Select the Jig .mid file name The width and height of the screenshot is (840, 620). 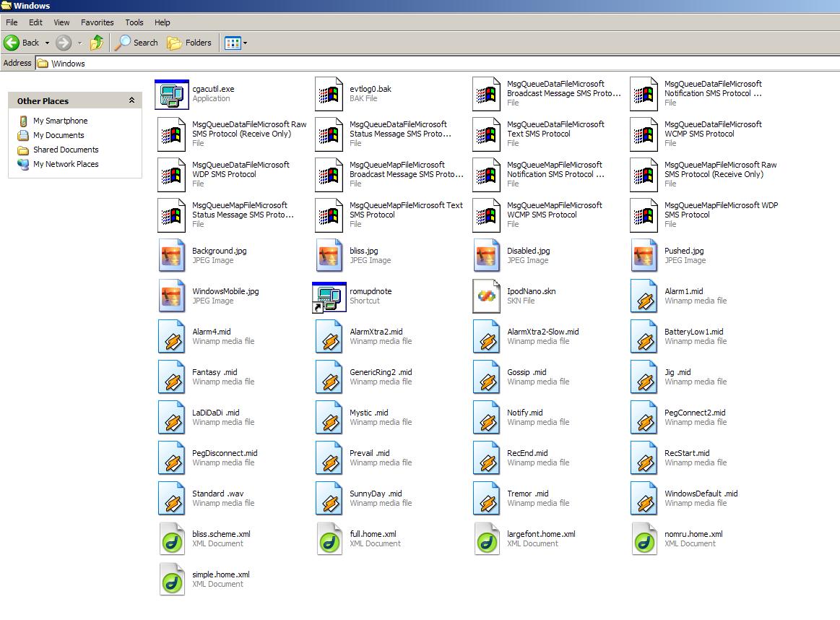coord(677,372)
